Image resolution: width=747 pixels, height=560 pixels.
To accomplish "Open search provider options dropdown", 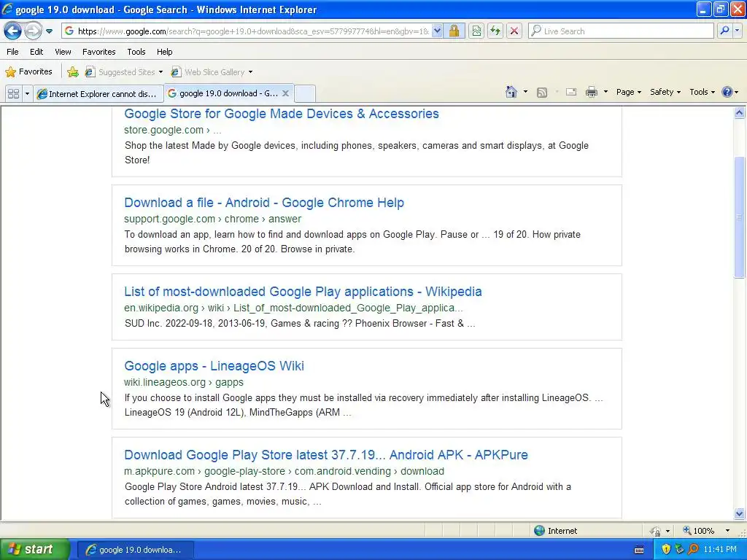I will click(738, 31).
